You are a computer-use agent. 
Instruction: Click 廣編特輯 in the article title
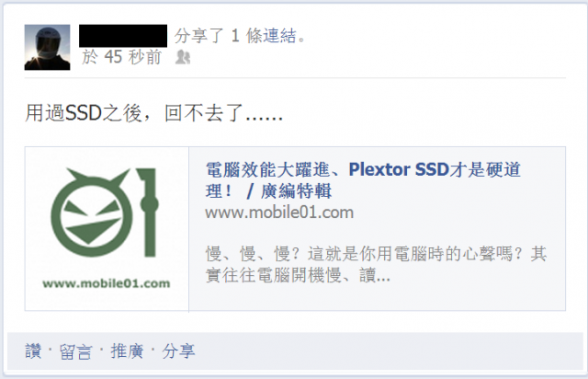point(296,191)
